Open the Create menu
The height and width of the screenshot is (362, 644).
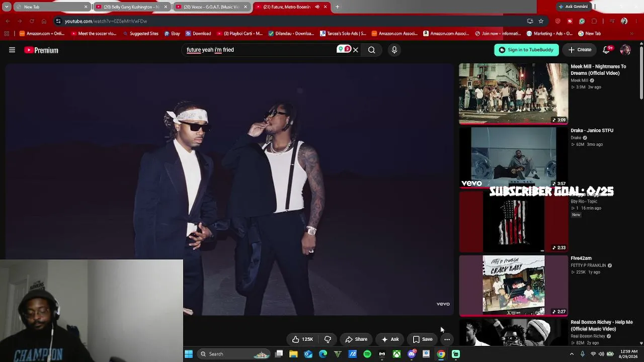point(580,50)
